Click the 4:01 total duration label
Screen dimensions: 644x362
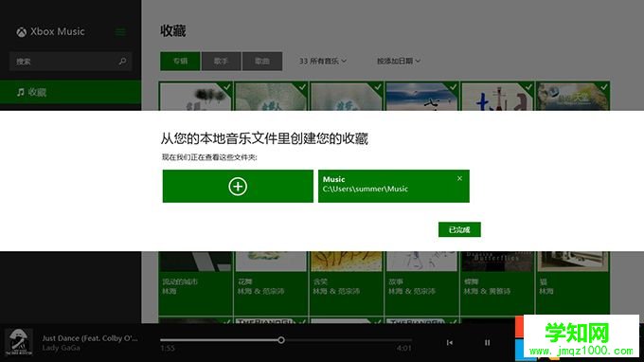[403, 349]
